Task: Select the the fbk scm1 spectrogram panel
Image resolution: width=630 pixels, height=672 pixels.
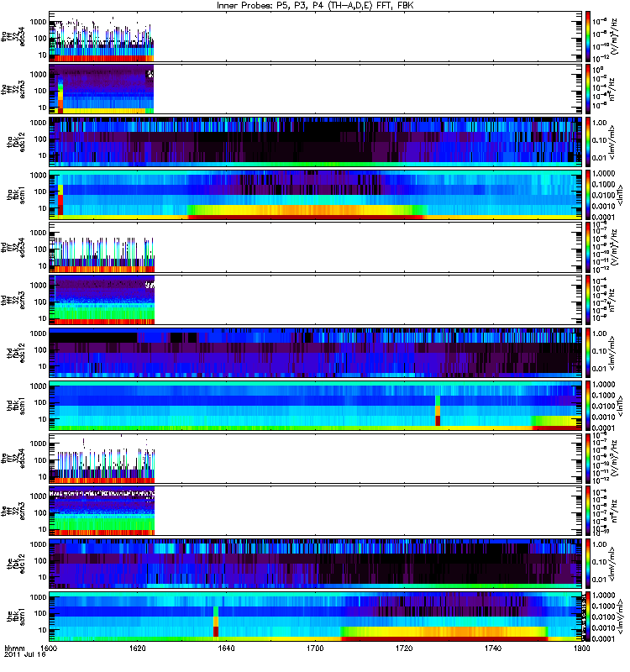Action: (x=316, y=617)
